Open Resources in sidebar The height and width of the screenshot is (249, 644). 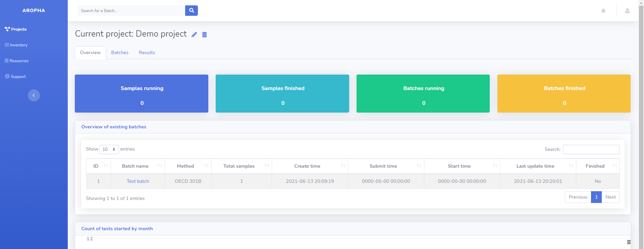17,61
